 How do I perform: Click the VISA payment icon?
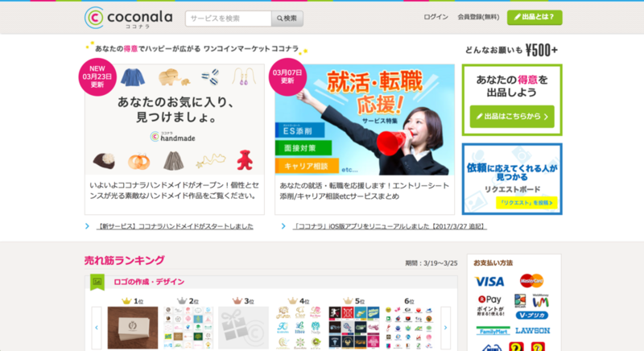tap(489, 282)
